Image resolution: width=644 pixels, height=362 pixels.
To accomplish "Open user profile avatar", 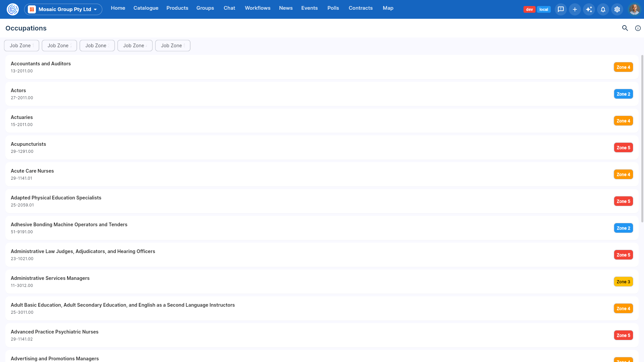I will click(x=634, y=9).
